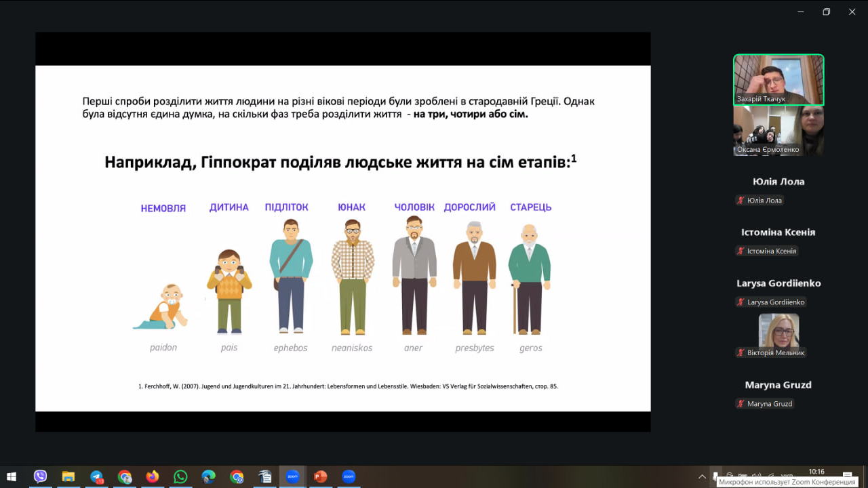Open Microsoft Edge in taskbar
The height and width of the screenshot is (488, 868).
[x=208, y=476]
